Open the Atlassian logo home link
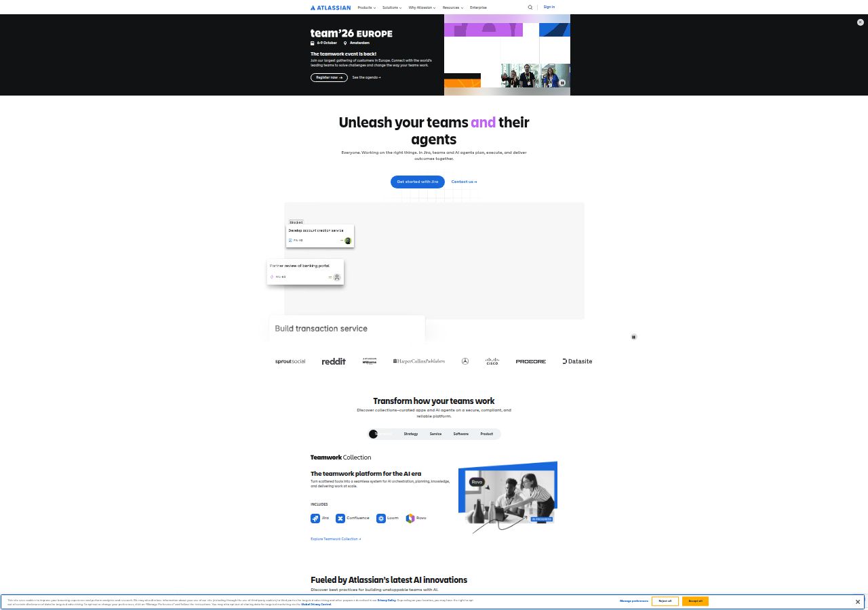This screenshot has height=610, width=868. [x=330, y=7]
